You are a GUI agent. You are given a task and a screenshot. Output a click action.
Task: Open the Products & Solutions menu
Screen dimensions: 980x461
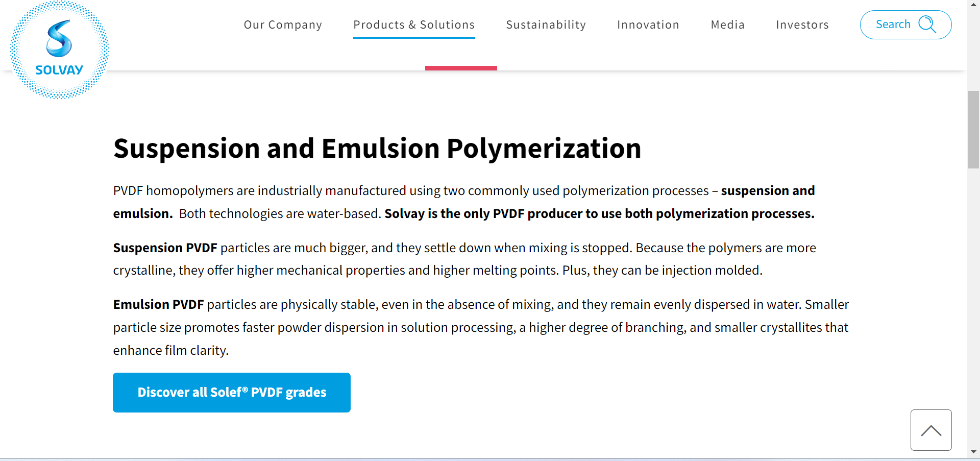pos(414,25)
